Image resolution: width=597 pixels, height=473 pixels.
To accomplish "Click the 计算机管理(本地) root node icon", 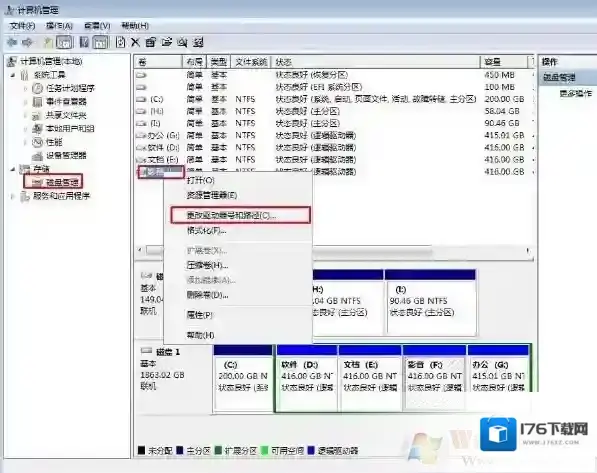I will [x=13, y=61].
